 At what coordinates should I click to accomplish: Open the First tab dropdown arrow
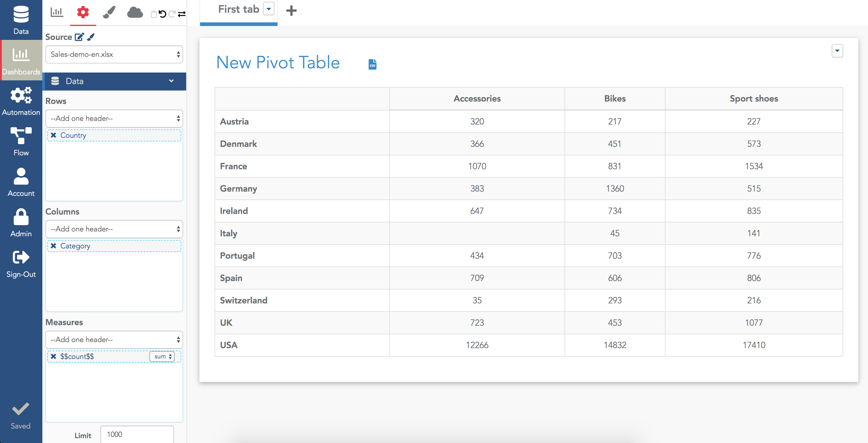269,9
